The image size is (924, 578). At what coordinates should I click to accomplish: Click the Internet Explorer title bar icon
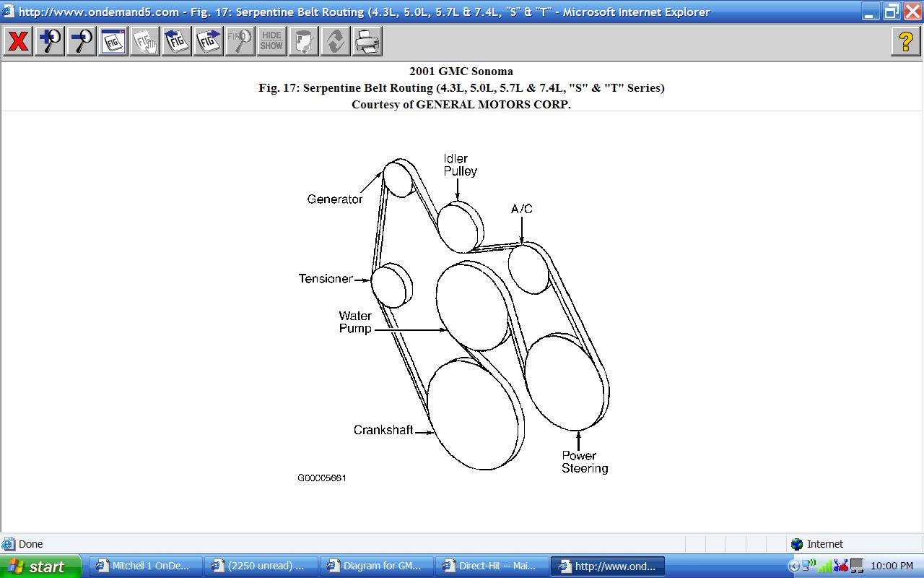(8, 12)
